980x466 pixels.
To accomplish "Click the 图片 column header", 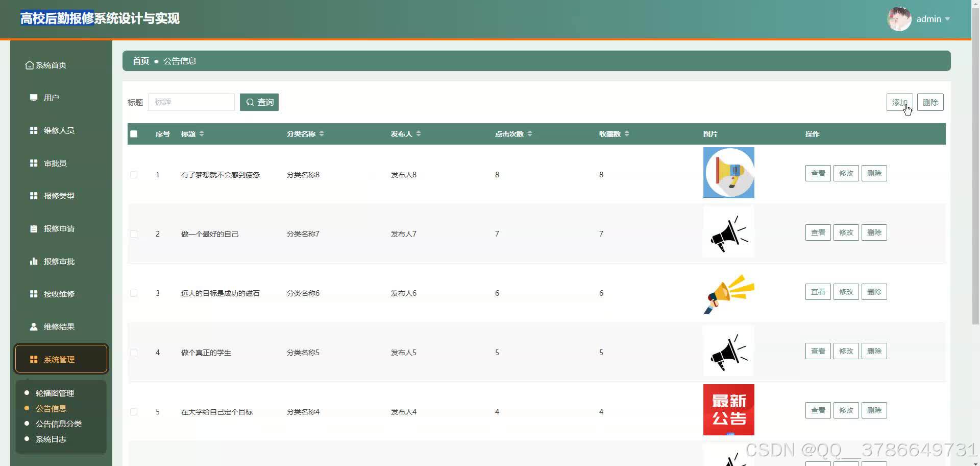I will point(710,134).
